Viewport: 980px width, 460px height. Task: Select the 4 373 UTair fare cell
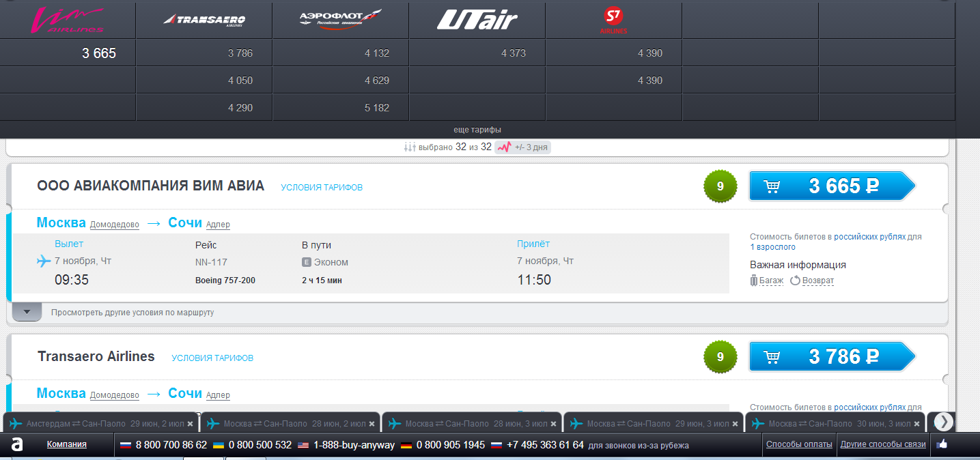point(477,53)
